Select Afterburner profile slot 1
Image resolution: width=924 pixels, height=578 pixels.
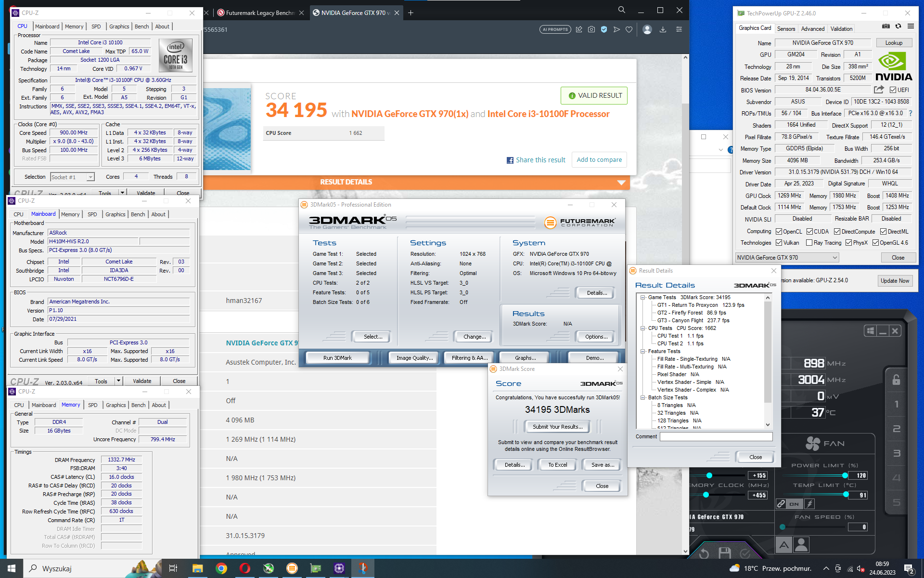(x=896, y=404)
